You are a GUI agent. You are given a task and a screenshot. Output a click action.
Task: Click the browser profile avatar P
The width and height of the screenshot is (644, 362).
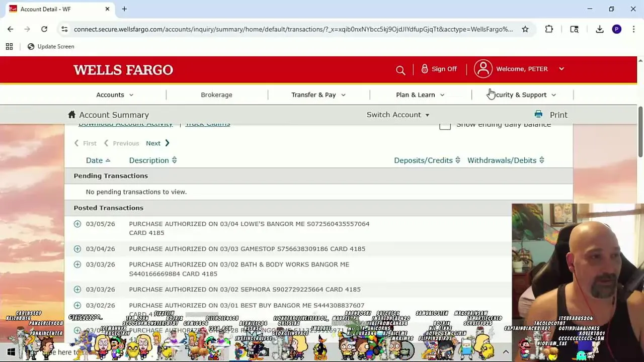pos(617,29)
